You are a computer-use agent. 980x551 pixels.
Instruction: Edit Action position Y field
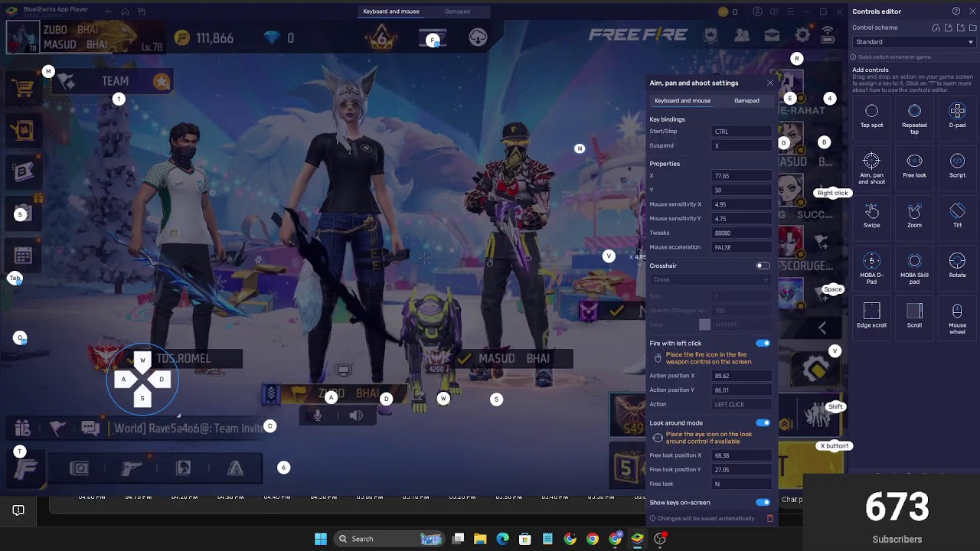click(x=740, y=390)
